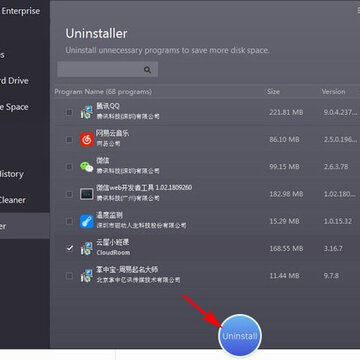Click the 86.10 MB size value
The width and height of the screenshot is (360, 360).
click(x=284, y=139)
